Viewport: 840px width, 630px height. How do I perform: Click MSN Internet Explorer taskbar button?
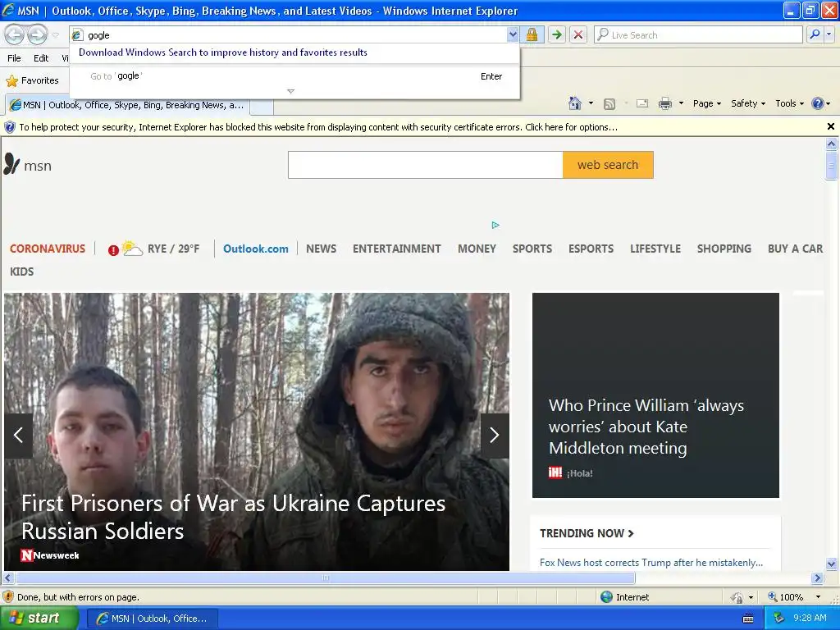[x=152, y=619]
